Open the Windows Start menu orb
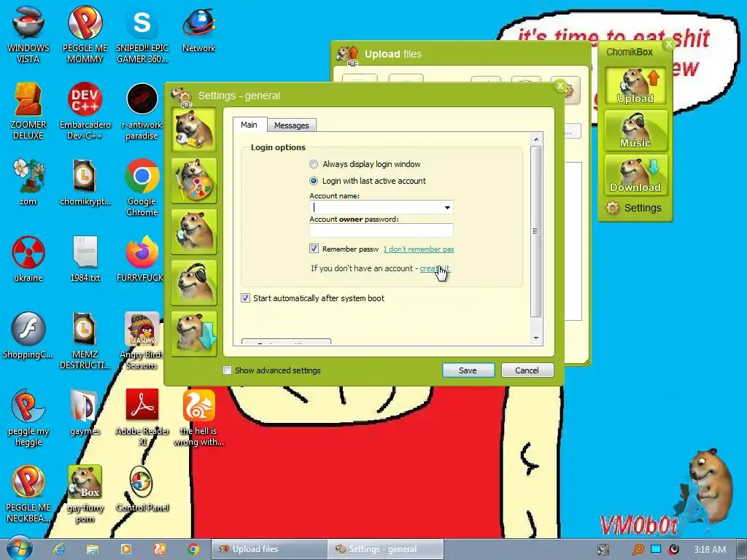The height and width of the screenshot is (560, 747). tap(19, 549)
